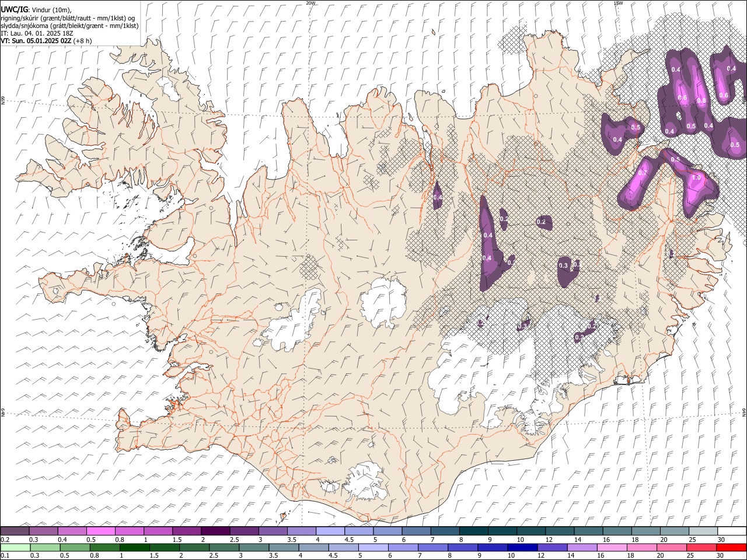
Task: Pick the dark purple upper swatch labeled 2
Action: coord(215,531)
